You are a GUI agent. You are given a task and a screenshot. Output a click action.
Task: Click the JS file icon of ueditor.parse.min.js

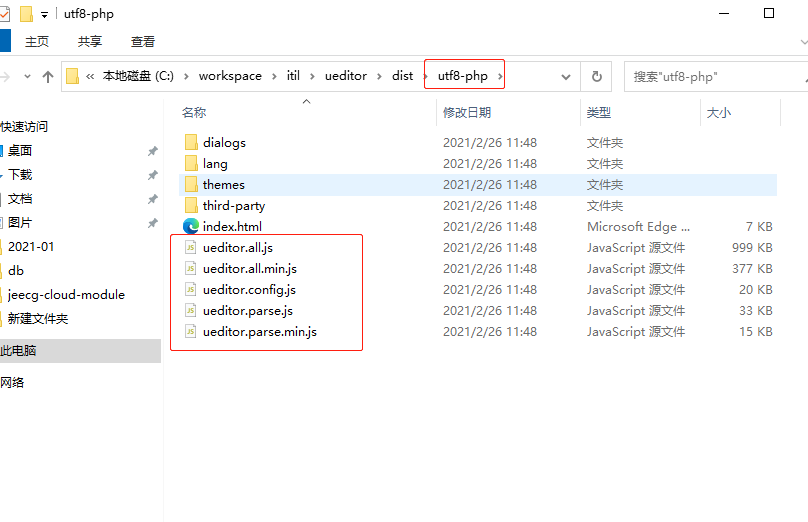191,332
